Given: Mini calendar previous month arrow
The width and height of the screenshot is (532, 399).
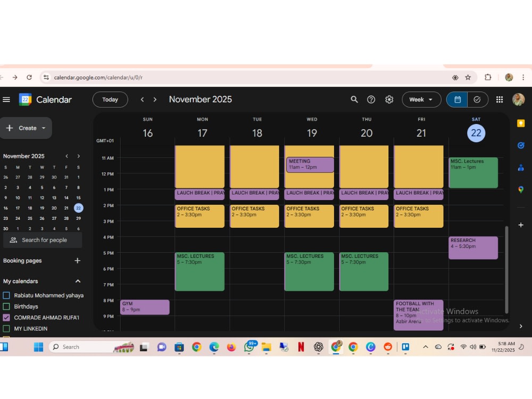Looking at the screenshot, I should pyautogui.click(x=67, y=156).
